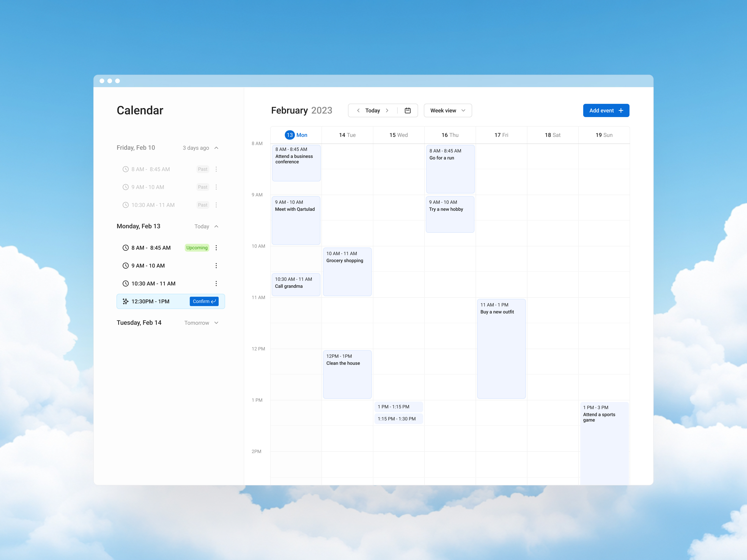Expand the Tuesday, Feb 14 section
The height and width of the screenshot is (560, 747).
(217, 323)
